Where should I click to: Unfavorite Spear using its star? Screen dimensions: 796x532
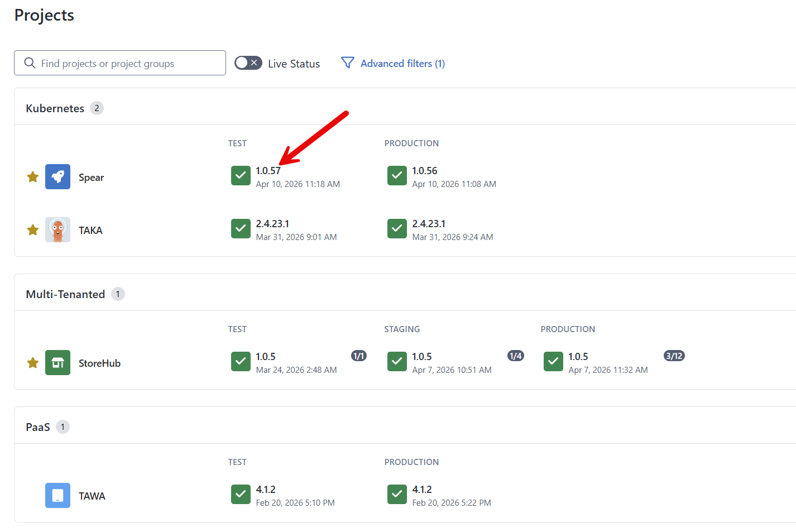(33, 177)
